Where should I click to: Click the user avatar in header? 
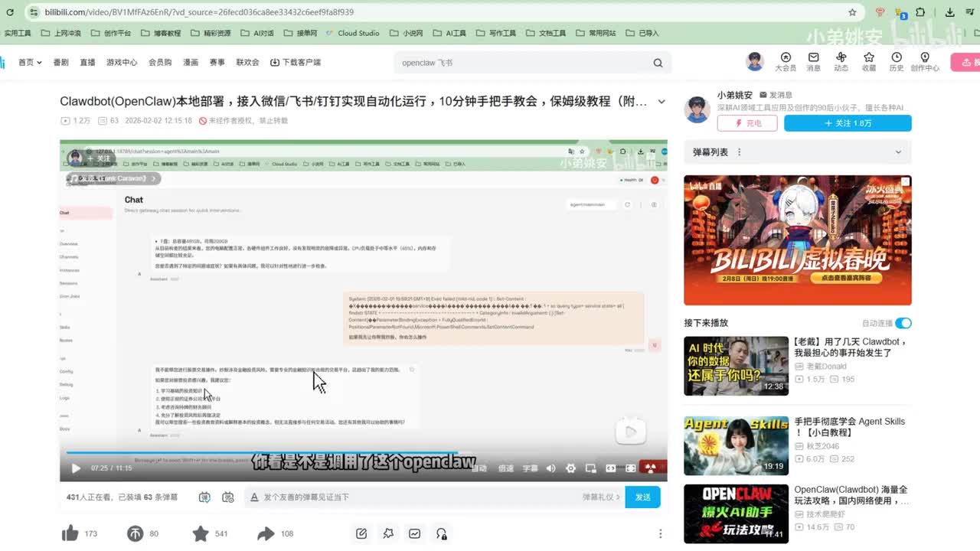[x=755, y=62]
